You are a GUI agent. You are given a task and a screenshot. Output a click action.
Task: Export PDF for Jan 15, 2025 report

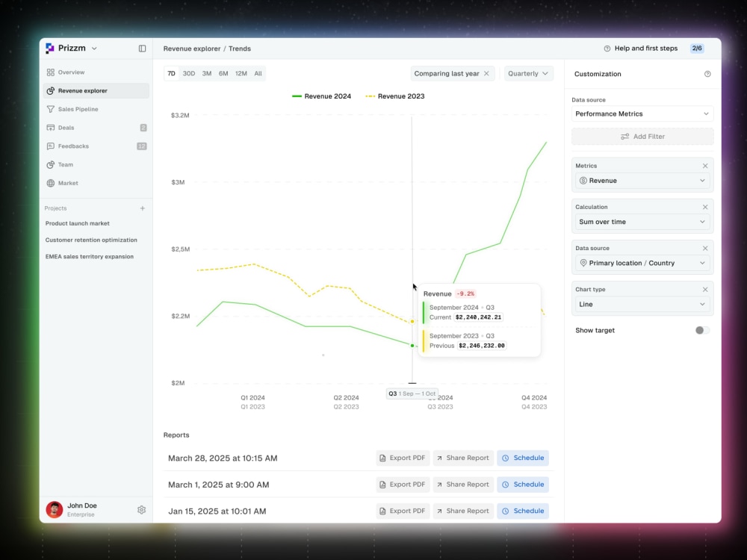tap(403, 511)
